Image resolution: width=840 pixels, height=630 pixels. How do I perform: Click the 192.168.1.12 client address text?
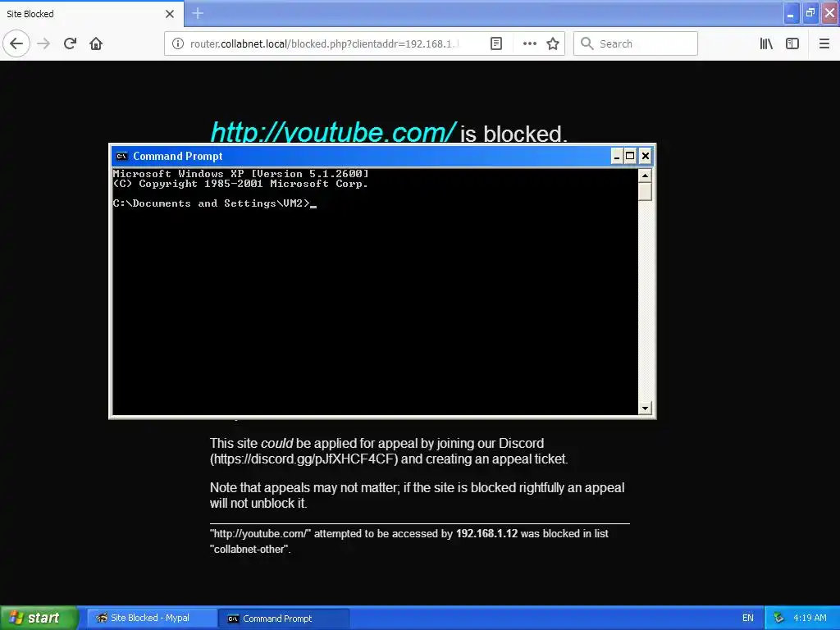486,533
